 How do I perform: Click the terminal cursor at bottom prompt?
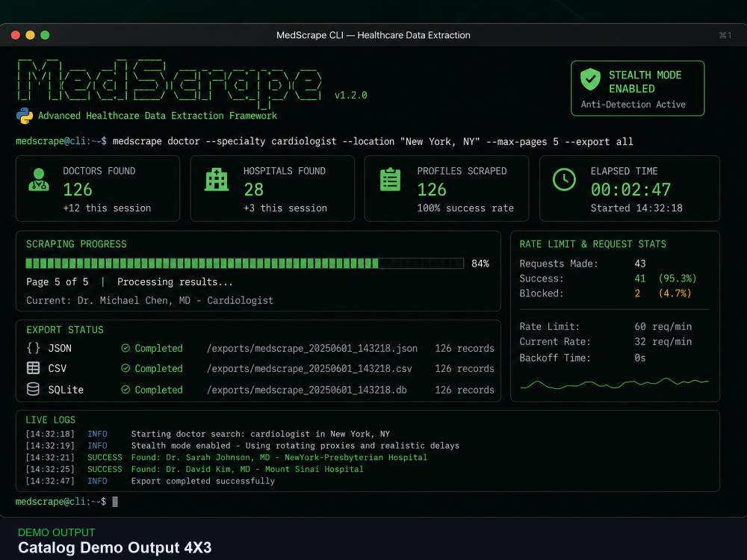pos(115,502)
